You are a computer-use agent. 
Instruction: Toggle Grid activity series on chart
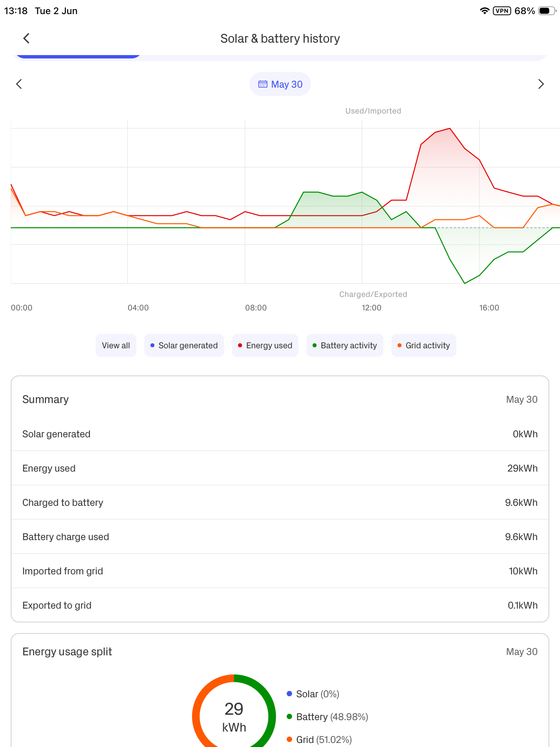(x=424, y=345)
